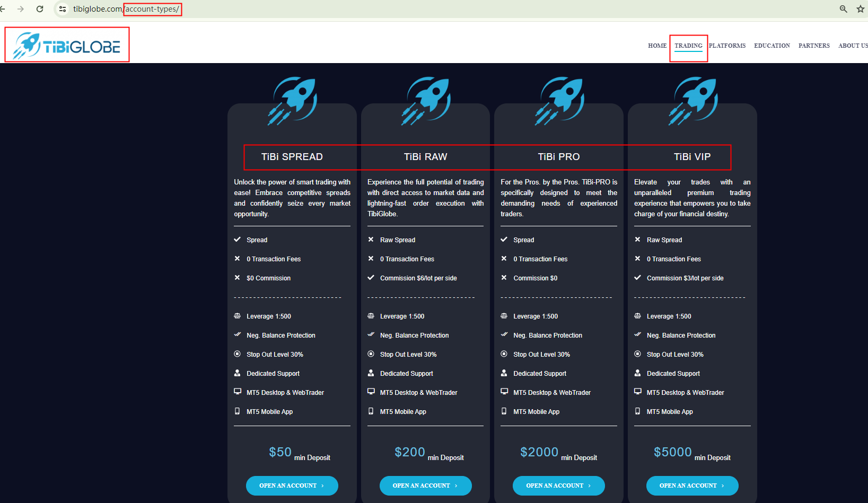The width and height of the screenshot is (868, 503).
Task: Click the checkmark beside Commission $3/lot per side
Action: tap(637, 278)
